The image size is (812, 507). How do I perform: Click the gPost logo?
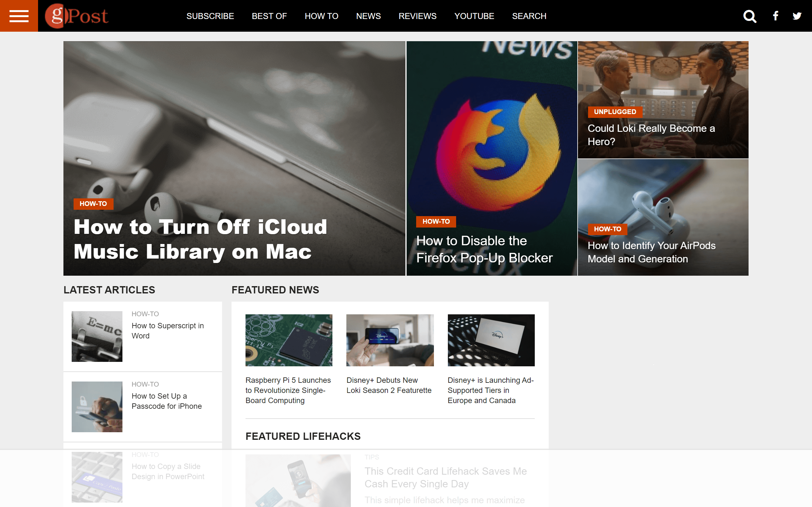point(76,16)
